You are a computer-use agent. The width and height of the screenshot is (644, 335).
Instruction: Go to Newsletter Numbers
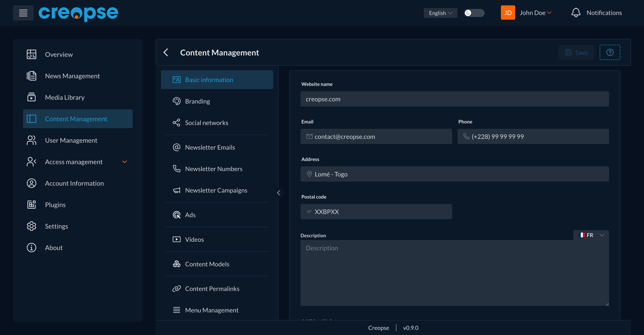(x=217, y=169)
